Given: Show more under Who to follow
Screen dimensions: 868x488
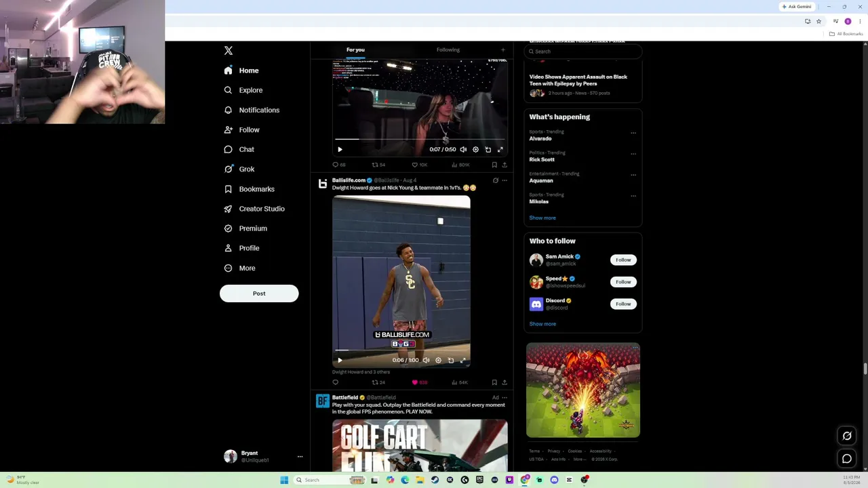Looking at the screenshot, I should (542, 324).
